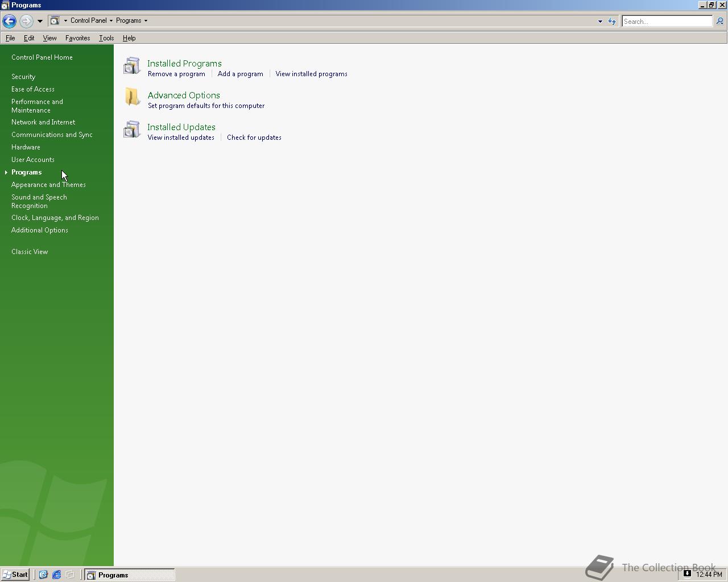The height and width of the screenshot is (582, 728).
Task: Open Network and Internet category
Action: pyautogui.click(x=43, y=122)
